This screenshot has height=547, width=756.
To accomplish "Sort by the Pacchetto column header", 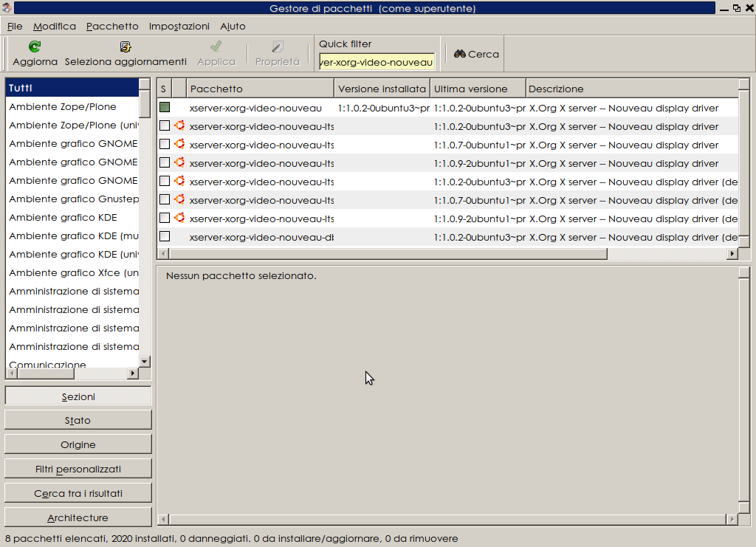I will pyautogui.click(x=260, y=89).
